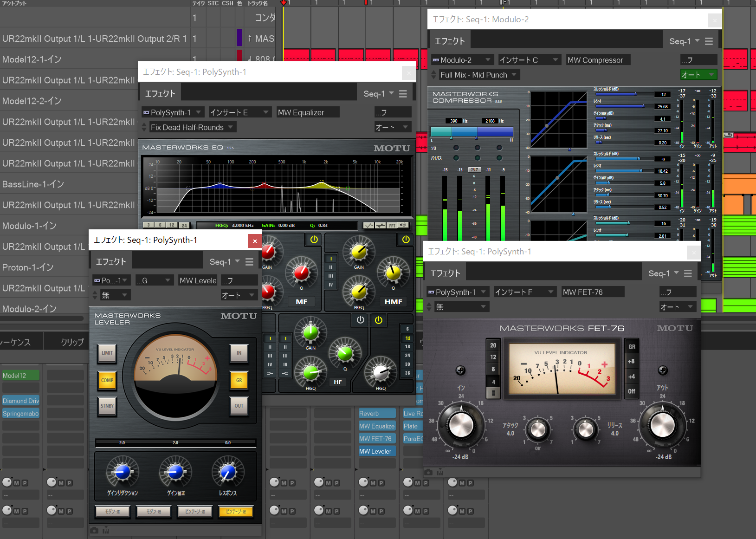Open the hamburger menu in the MW Compressor window
The width and height of the screenshot is (756, 539).
[709, 41]
